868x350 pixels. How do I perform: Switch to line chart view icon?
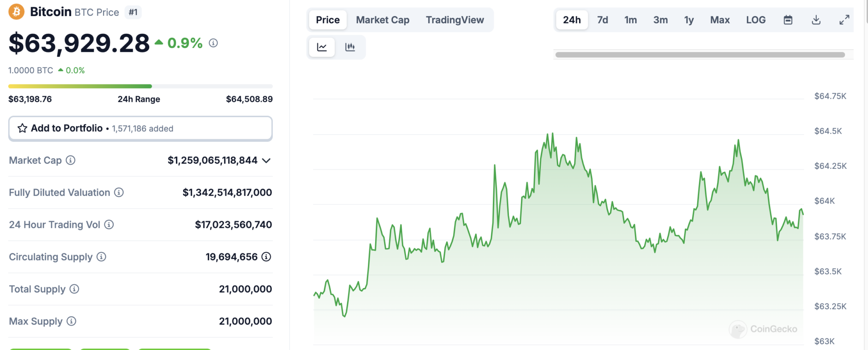[322, 47]
